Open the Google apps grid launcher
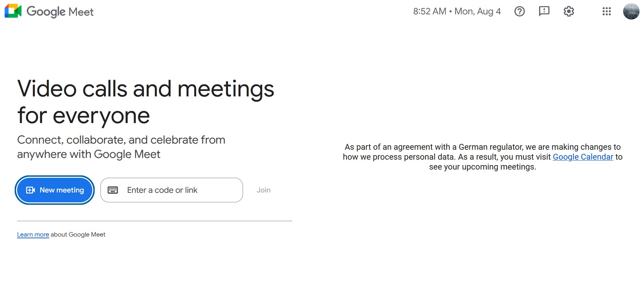644x281 pixels. point(606,12)
